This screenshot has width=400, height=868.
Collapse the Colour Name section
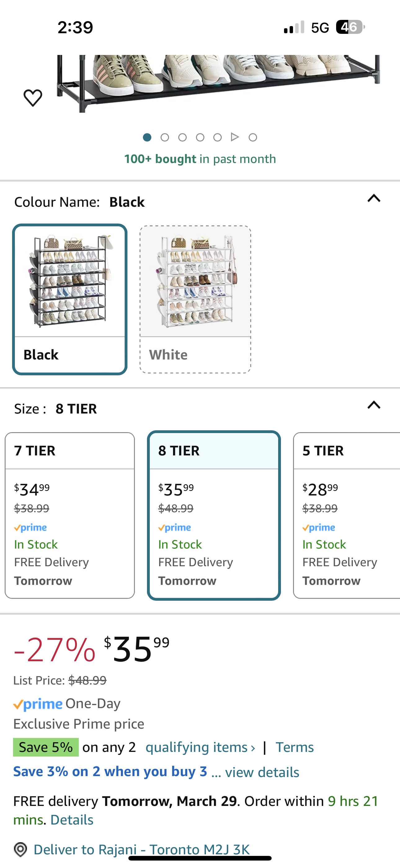374,198
